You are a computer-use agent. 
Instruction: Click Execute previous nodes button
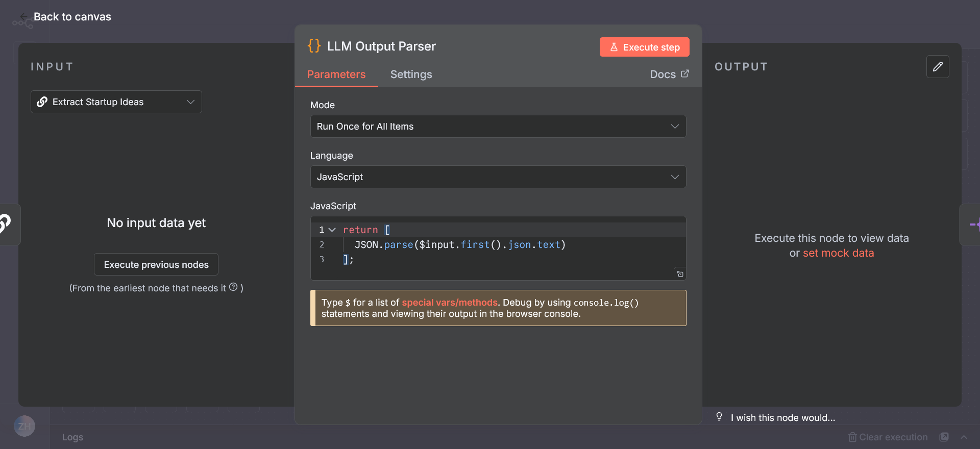coord(156,265)
